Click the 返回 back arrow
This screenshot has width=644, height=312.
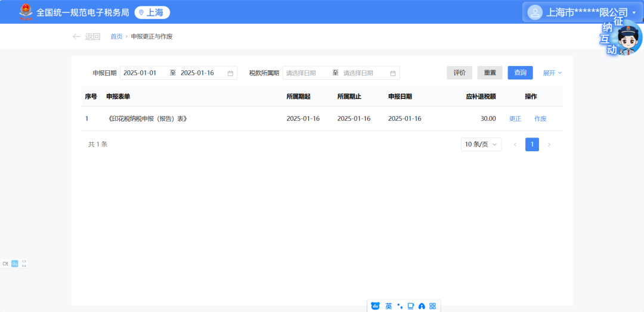pos(76,36)
